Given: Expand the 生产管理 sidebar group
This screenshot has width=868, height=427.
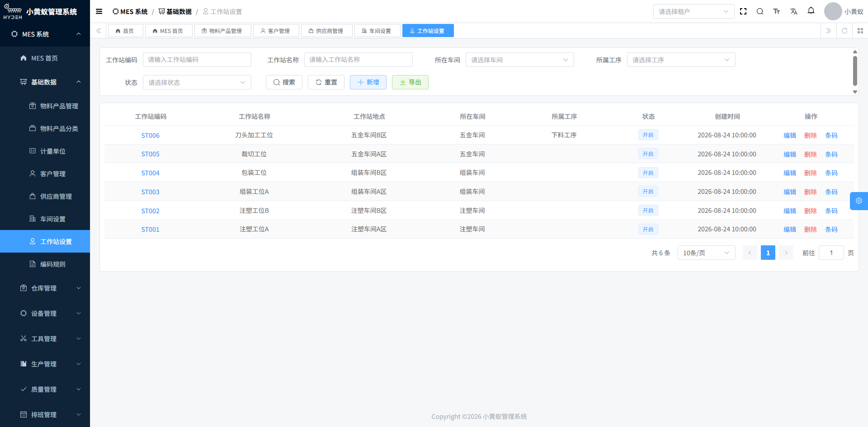Looking at the screenshot, I should tap(45, 364).
